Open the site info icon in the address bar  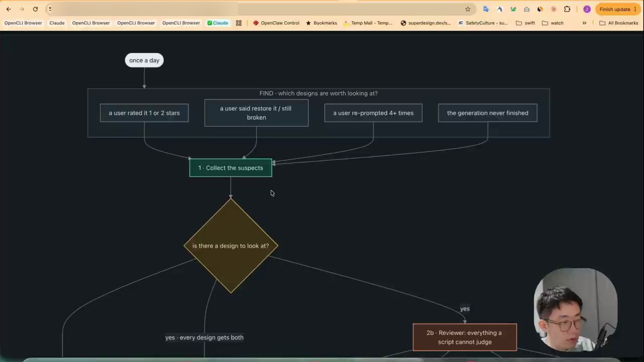click(50, 9)
